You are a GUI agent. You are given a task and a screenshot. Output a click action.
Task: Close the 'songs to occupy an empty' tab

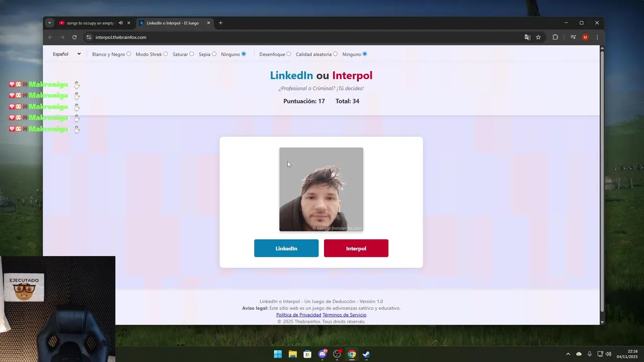[x=129, y=23]
